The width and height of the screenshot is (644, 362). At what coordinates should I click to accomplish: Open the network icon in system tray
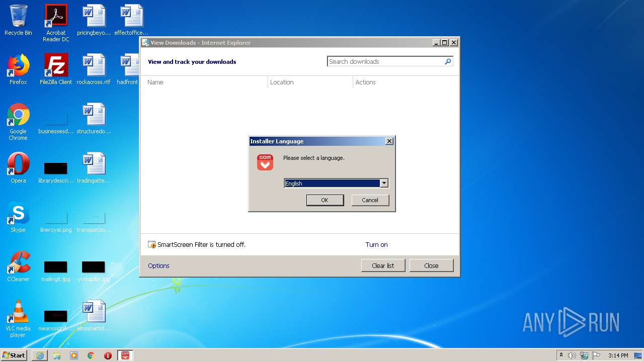pos(584,355)
